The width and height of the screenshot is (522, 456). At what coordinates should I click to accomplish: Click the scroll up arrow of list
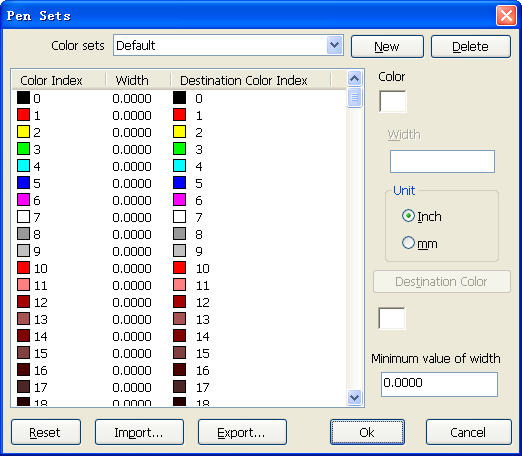pos(354,79)
